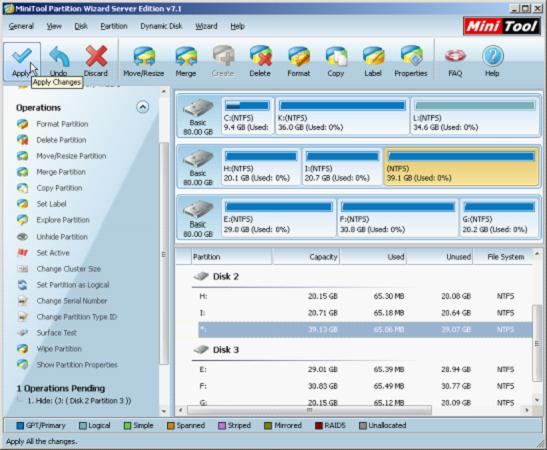This screenshot has width=547, height=450.
Task: Click the Format toolbar icon
Action: tap(299, 61)
